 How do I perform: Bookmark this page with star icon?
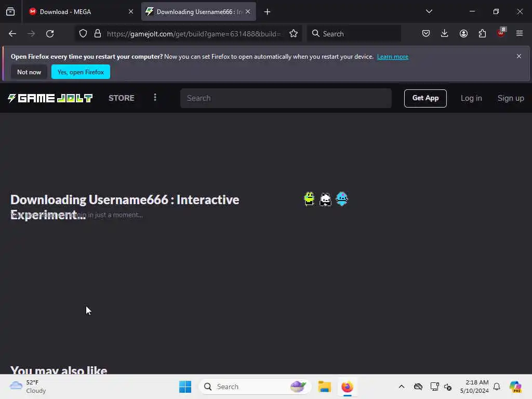tap(294, 34)
